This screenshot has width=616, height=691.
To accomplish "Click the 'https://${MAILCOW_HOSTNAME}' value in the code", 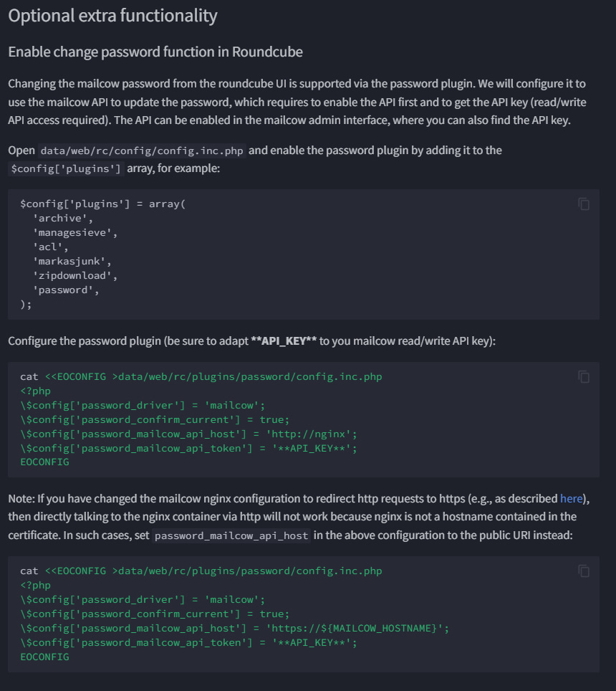I will (x=357, y=628).
